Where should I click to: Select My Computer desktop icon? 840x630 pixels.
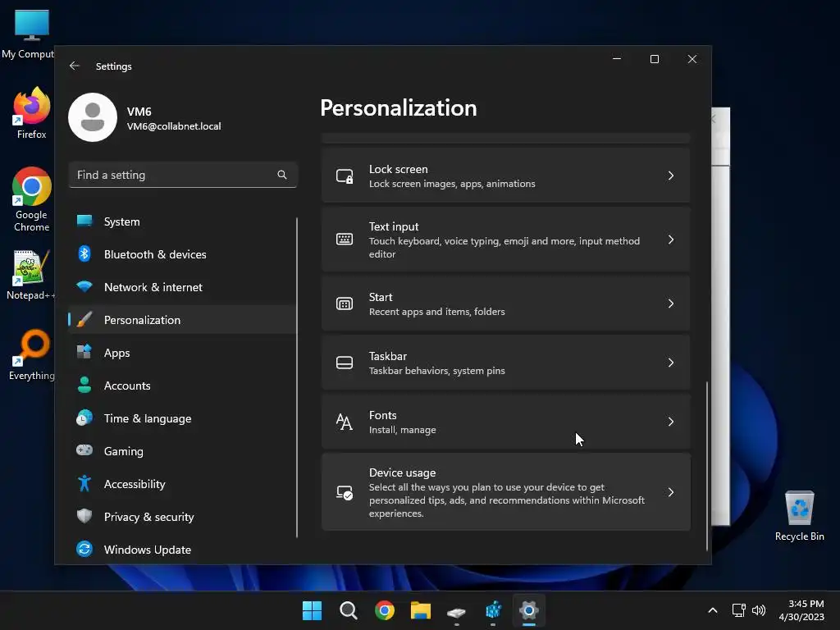(x=28, y=34)
